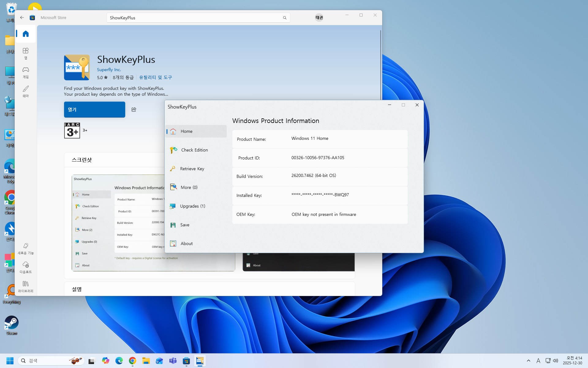Click the Retrieve Key key icon
588x368 pixels.
(173, 169)
